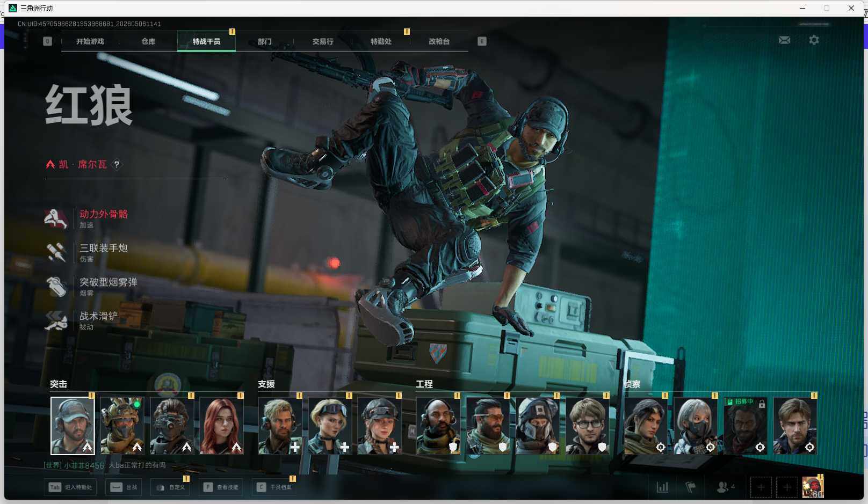
Task: Click the first empty squad plus slot
Action: coord(761,487)
